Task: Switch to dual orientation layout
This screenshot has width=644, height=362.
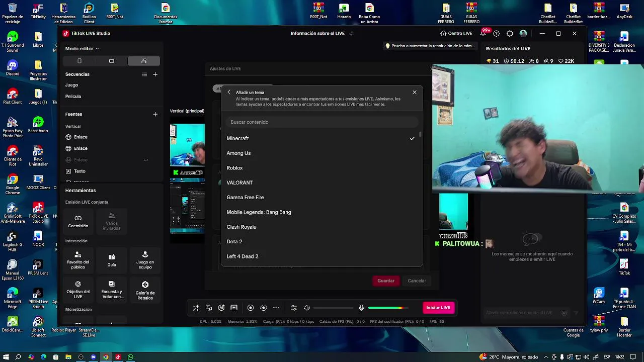Action: [x=144, y=61]
